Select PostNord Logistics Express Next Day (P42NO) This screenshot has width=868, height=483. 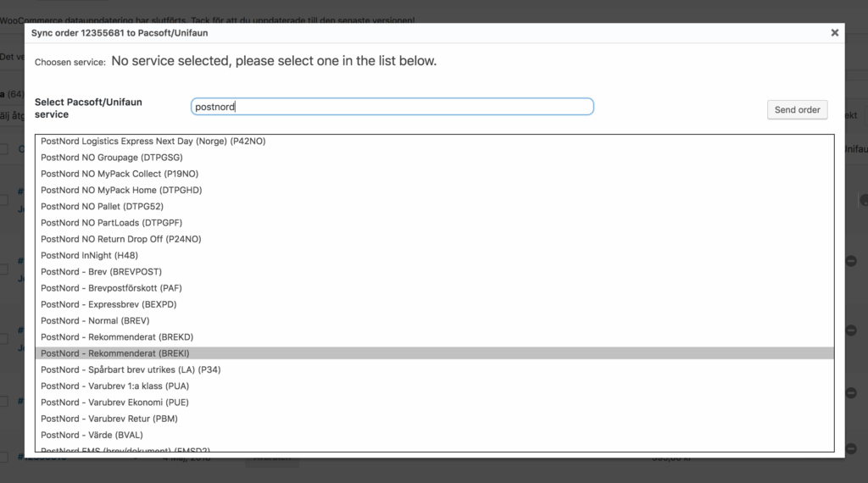pyautogui.click(x=153, y=142)
